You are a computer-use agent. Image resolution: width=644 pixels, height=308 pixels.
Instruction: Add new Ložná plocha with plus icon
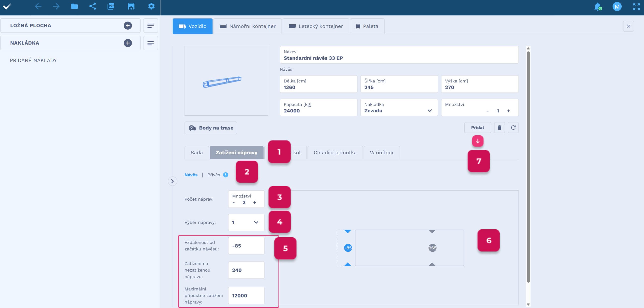[x=128, y=26]
